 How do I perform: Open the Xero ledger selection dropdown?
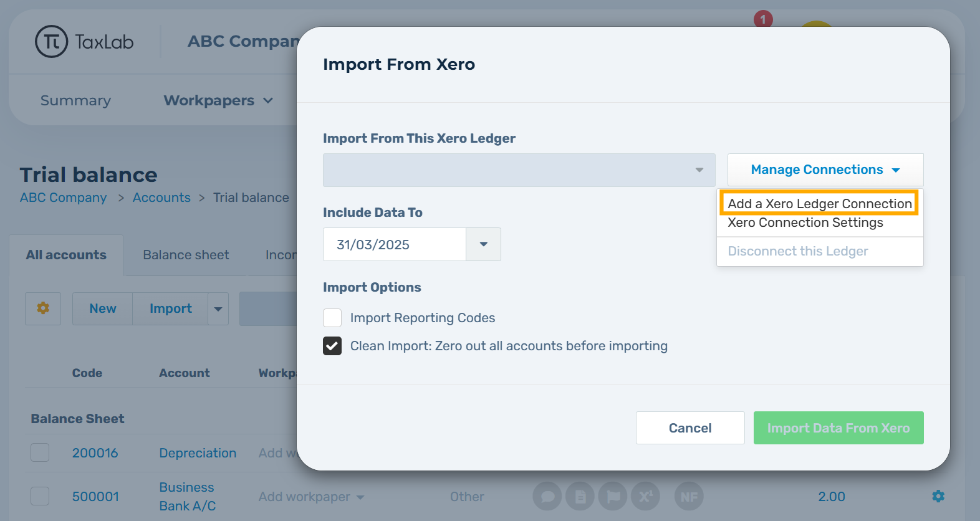point(519,170)
